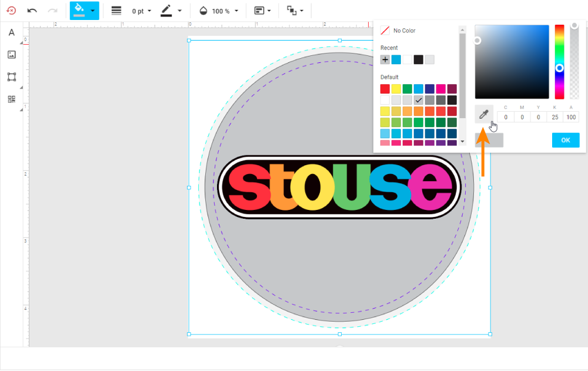
Task: Click the swatch list scroll down arrow
Action: pyautogui.click(x=462, y=141)
